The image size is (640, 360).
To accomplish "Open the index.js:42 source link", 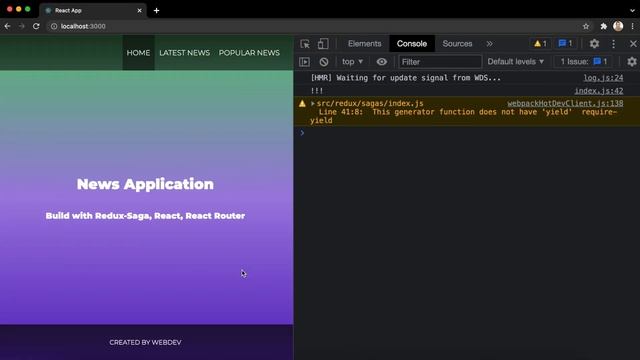I will (599, 91).
